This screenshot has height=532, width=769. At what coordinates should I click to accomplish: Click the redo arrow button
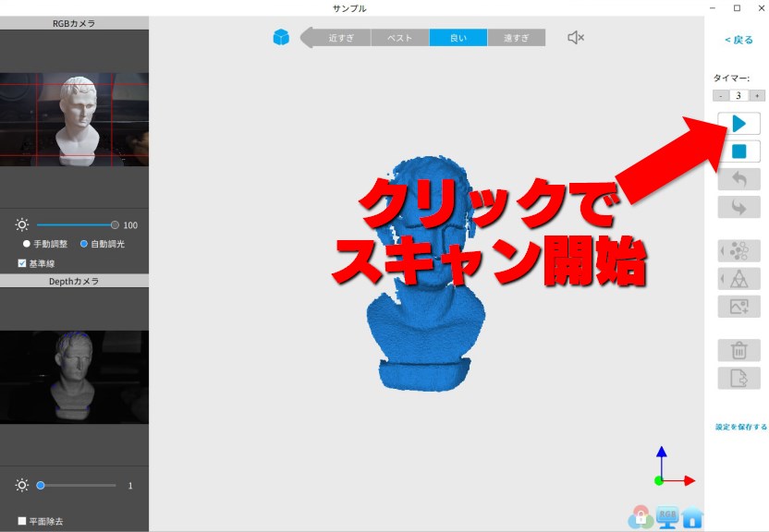click(x=739, y=207)
